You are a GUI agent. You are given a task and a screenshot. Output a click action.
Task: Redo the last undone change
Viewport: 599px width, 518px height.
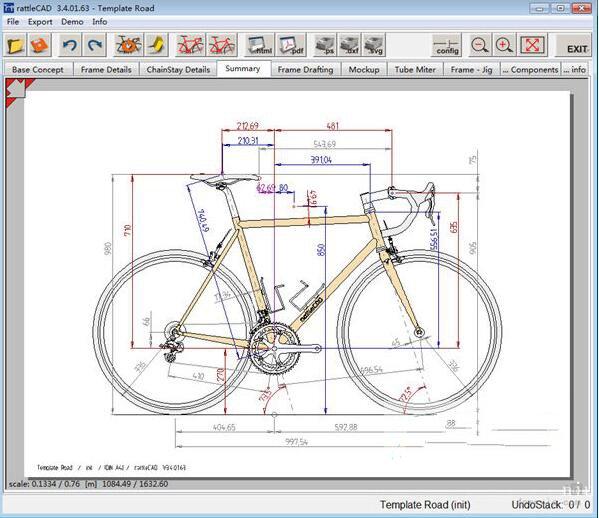pyautogui.click(x=95, y=45)
